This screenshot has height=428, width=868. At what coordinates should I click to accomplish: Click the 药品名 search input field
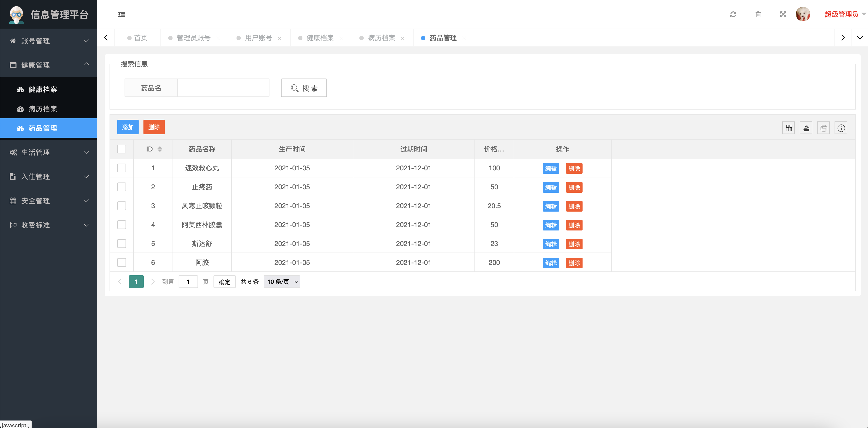223,88
